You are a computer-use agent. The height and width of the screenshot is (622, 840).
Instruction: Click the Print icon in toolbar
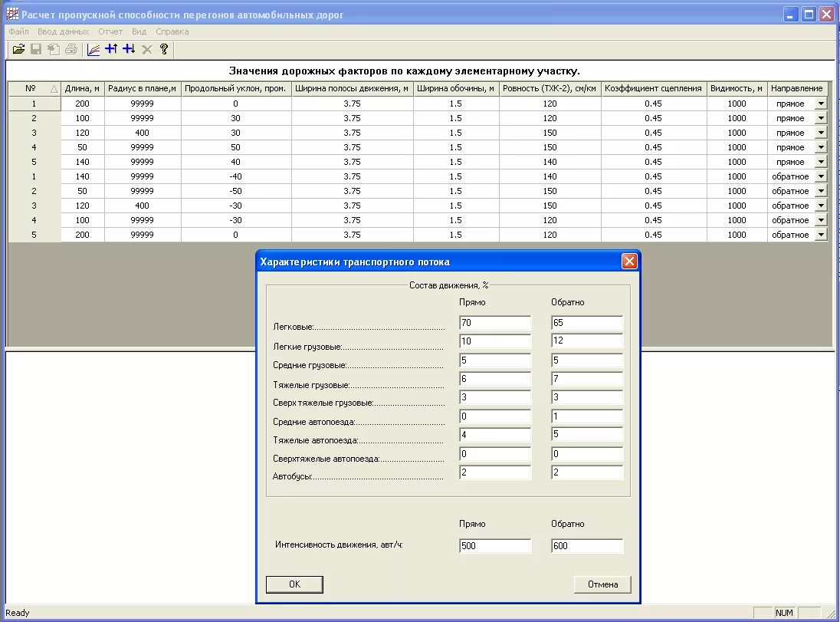[71, 49]
